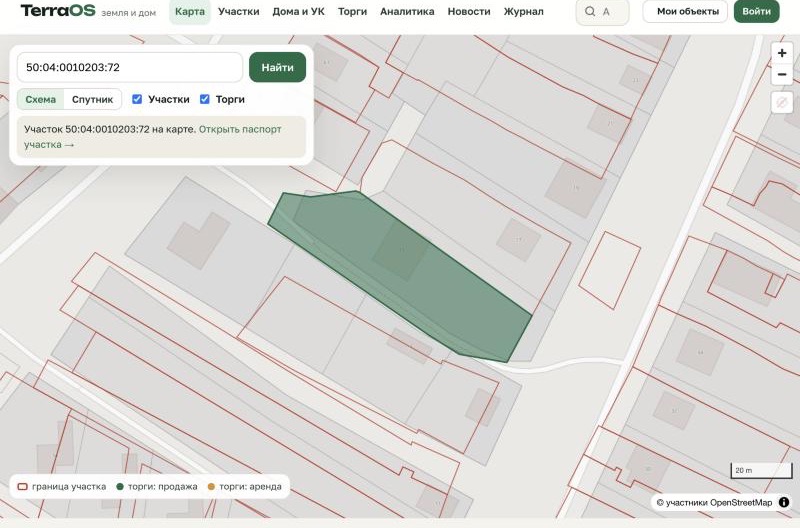Open Дома и УК section

pos(298,11)
